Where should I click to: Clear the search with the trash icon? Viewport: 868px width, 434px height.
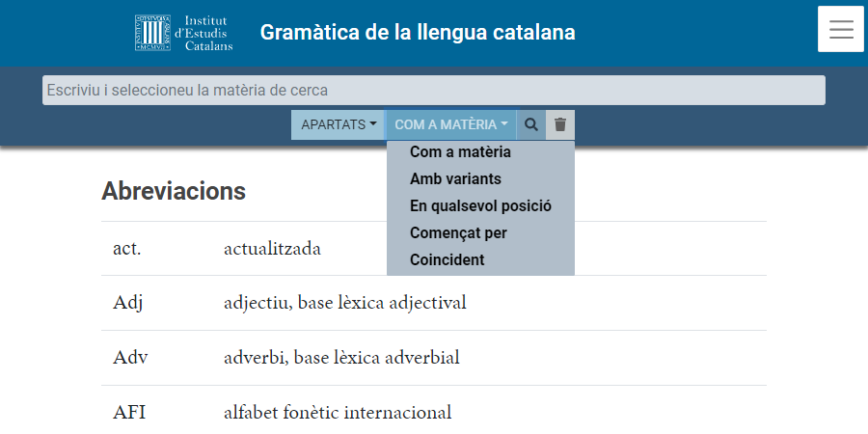point(560,124)
